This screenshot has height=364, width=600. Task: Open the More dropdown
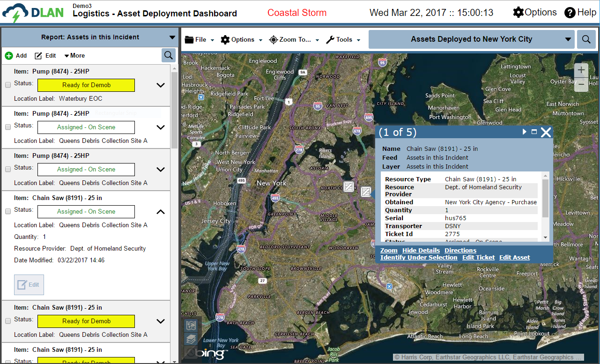pyautogui.click(x=74, y=56)
